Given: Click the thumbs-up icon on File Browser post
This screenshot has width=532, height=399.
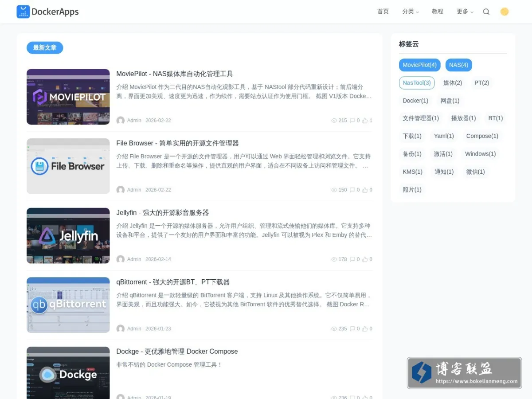Looking at the screenshot, I should 365,190.
